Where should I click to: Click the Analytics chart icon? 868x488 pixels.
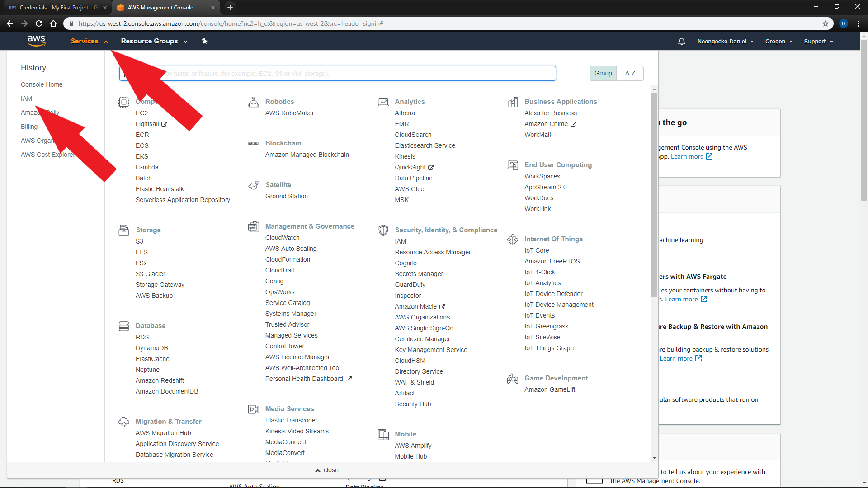coord(383,102)
